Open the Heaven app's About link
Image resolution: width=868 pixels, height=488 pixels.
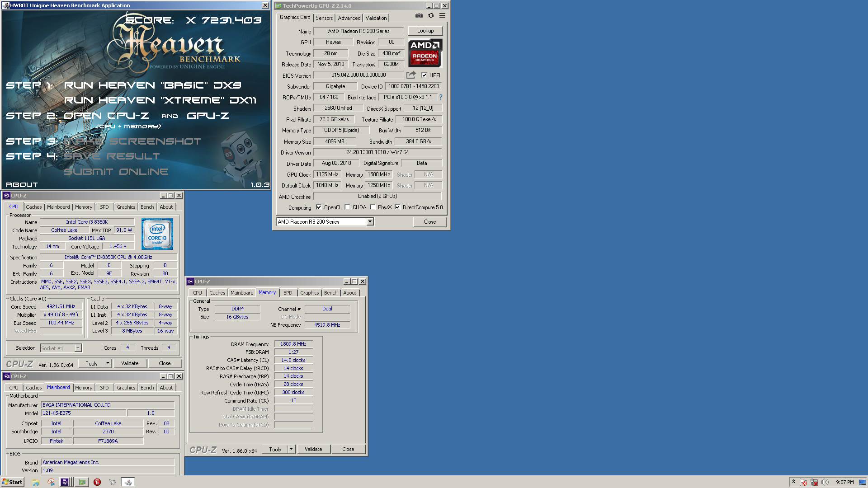coord(22,185)
